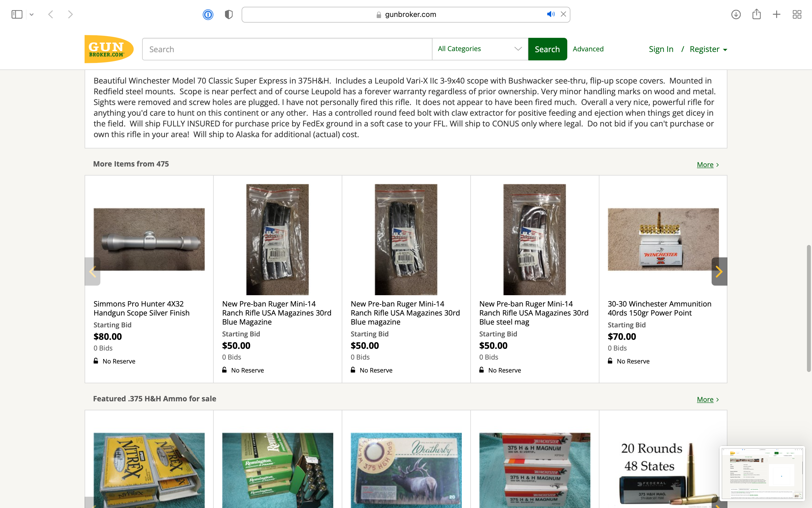Open the 30rd Blue magazine lowercase listing image
The width and height of the screenshot is (812, 508).
(x=406, y=239)
